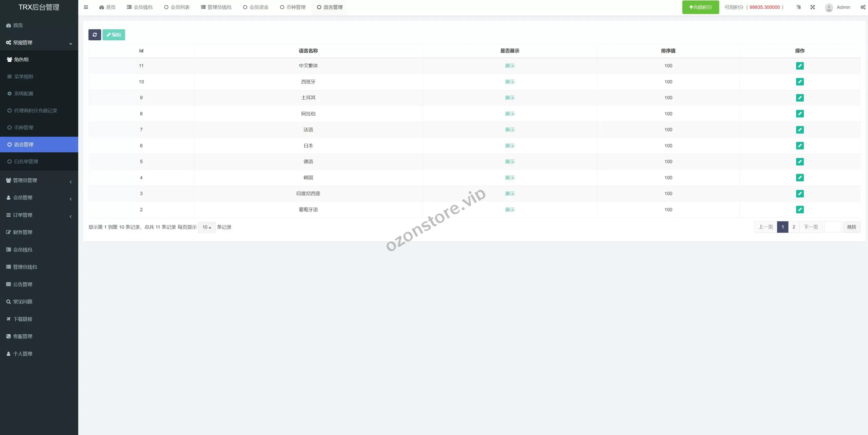Enter fullscreen with the expand icon
The height and width of the screenshot is (435, 868).
(x=813, y=7)
